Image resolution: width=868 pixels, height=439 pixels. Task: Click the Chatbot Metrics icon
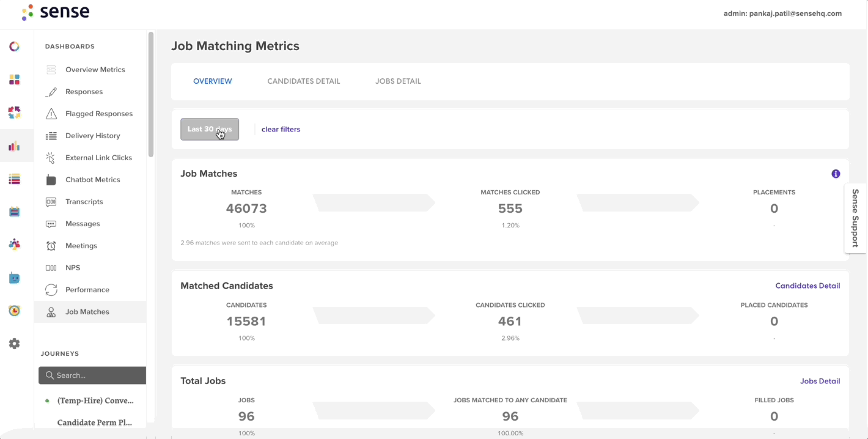tap(51, 180)
